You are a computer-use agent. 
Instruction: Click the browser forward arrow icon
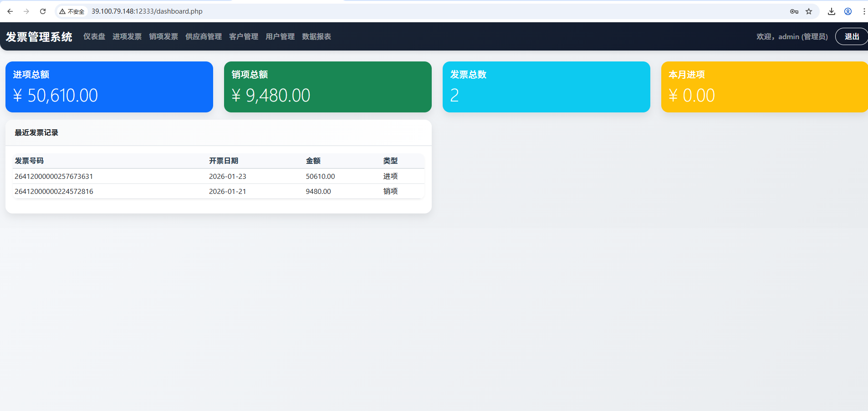click(x=26, y=11)
